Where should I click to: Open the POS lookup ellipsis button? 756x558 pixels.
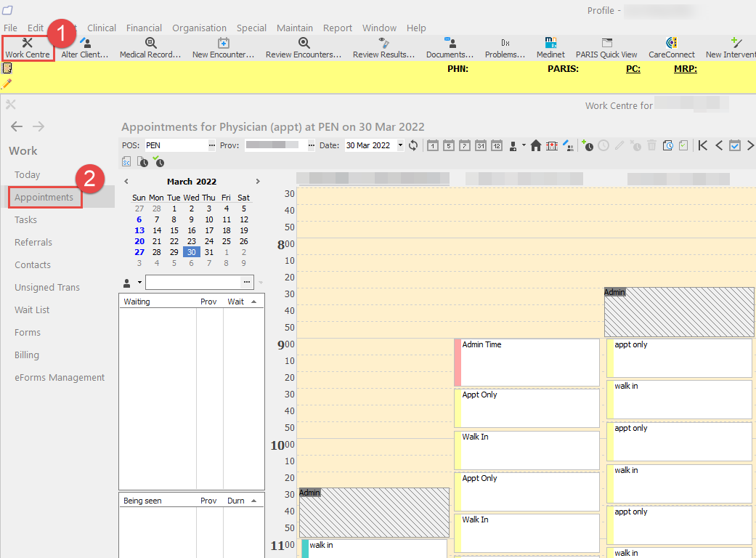[x=212, y=145]
